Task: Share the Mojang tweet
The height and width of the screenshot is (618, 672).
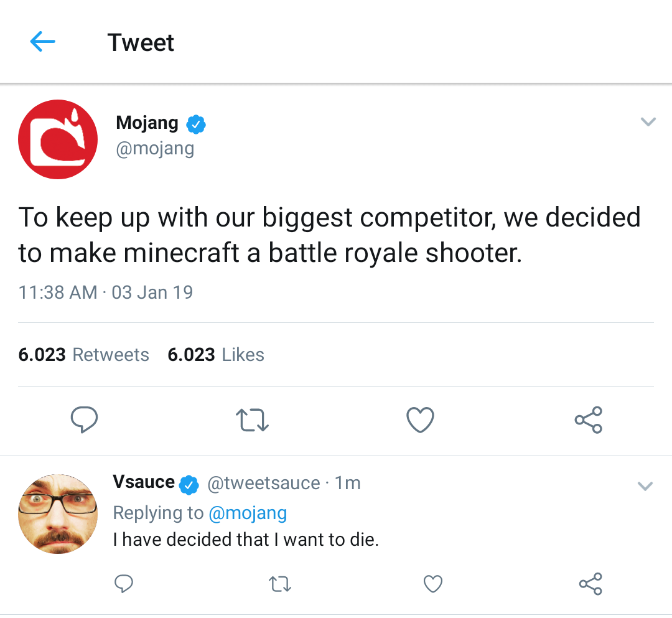Action: pyautogui.click(x=589, y=420)
